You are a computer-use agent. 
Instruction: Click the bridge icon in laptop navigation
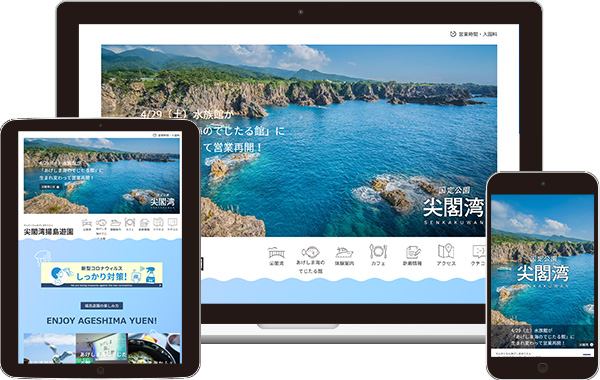point(276,253)
